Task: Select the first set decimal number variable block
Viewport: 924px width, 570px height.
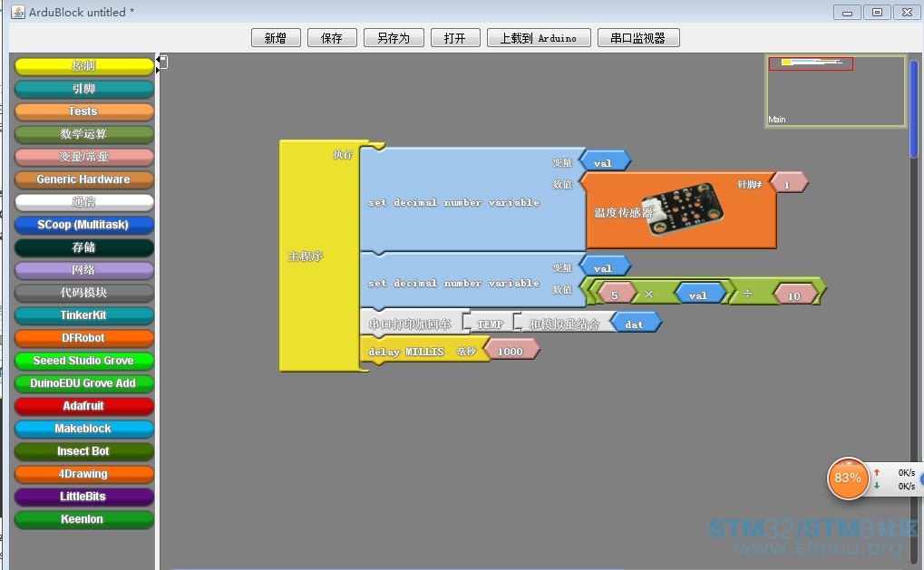Action: click(x=472, y=200)
